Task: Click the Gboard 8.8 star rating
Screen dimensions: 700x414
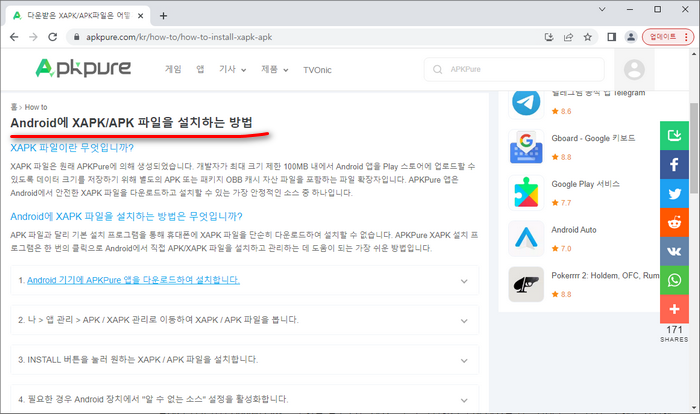Action: coord(562,157)
